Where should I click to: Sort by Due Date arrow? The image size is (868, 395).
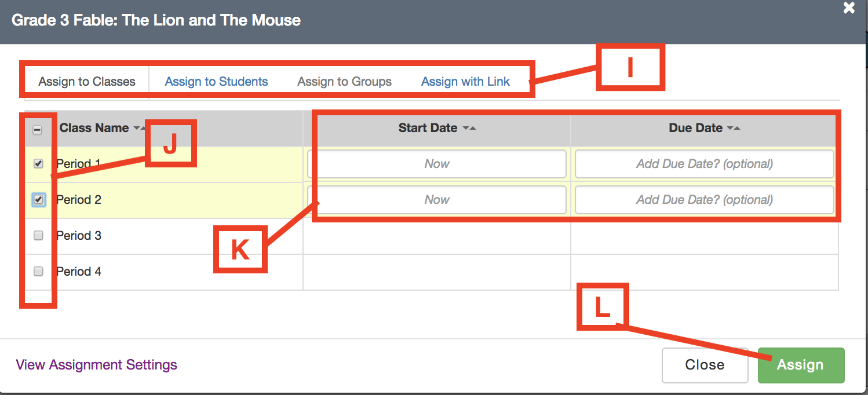[x=734, y=129]
